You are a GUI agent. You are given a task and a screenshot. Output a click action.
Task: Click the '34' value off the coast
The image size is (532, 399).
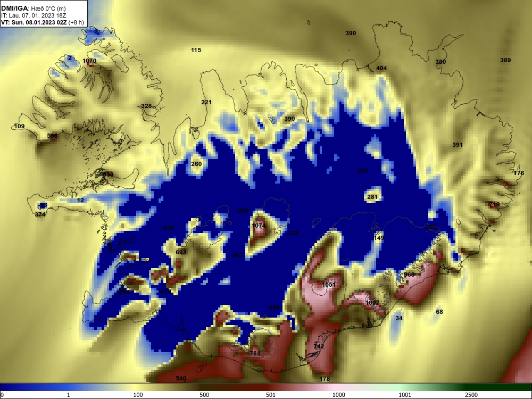pos(399,318)
